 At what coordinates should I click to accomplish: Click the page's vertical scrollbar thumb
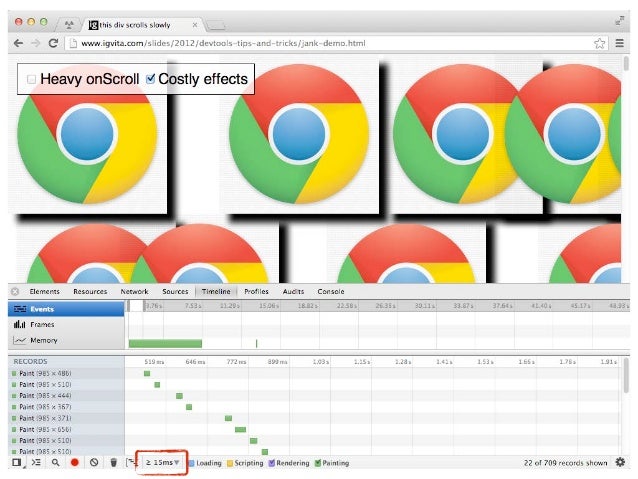[x=626, y=63]
